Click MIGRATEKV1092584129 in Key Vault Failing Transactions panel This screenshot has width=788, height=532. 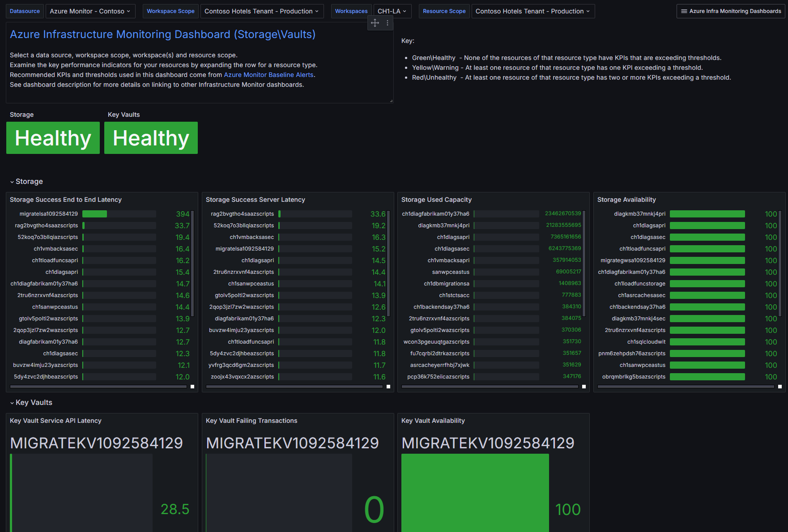coord(292,443)
